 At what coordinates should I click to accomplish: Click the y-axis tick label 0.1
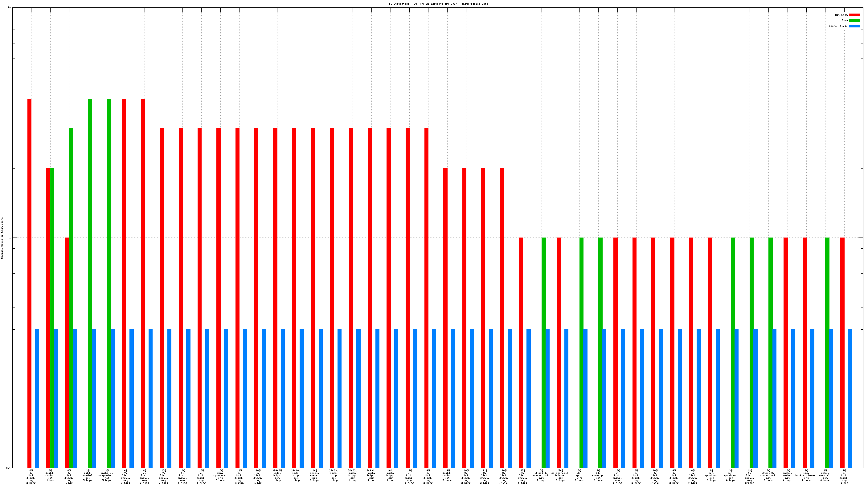click(8, 468)
